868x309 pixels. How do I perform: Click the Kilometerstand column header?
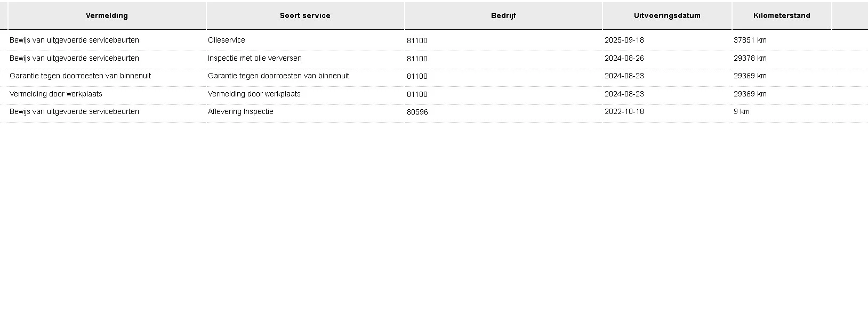pos(782,16)
